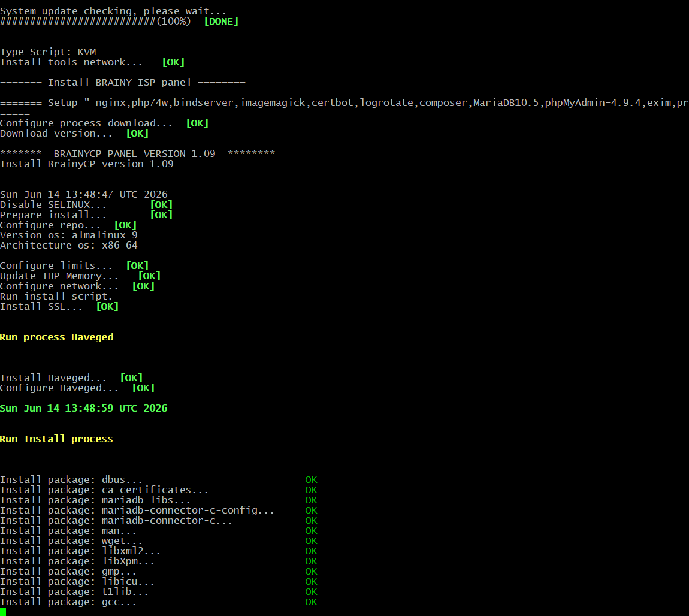Click 'Install package: t1lib...' line
689x616 pixels.
coord(159,592)
